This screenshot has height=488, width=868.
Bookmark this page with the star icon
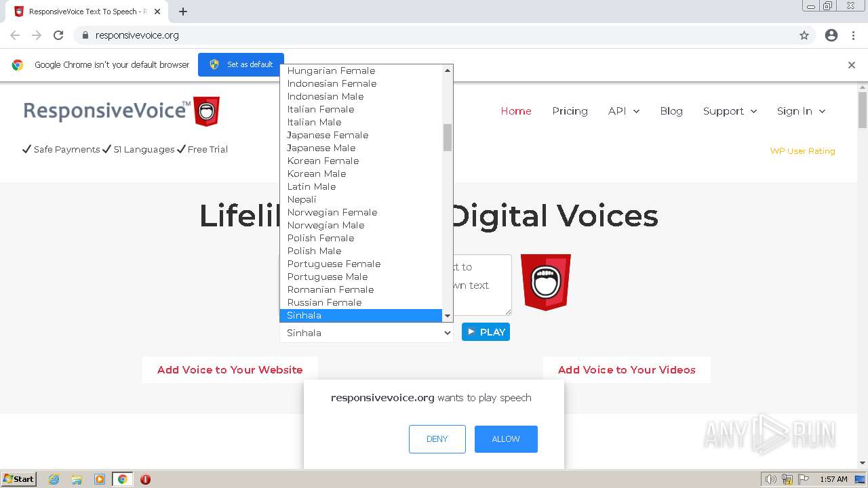point(804,35)
